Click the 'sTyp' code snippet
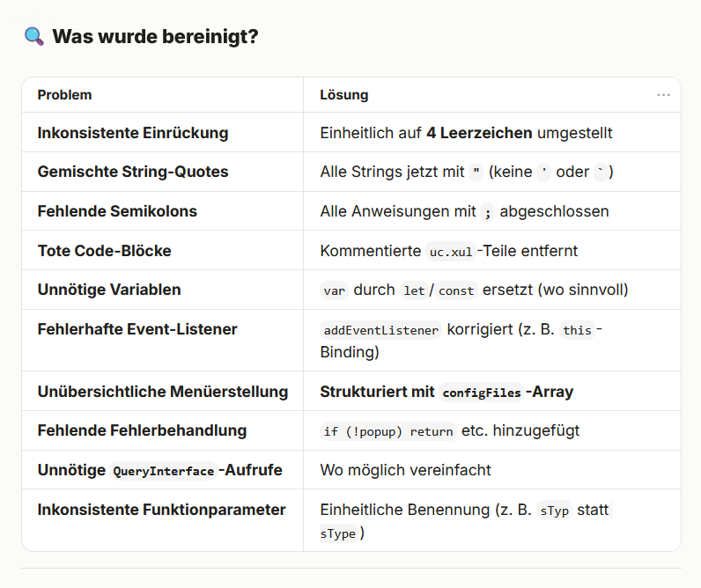Image resolution: width=701 pixels, height=588 pixels. (x=554, y=511)
